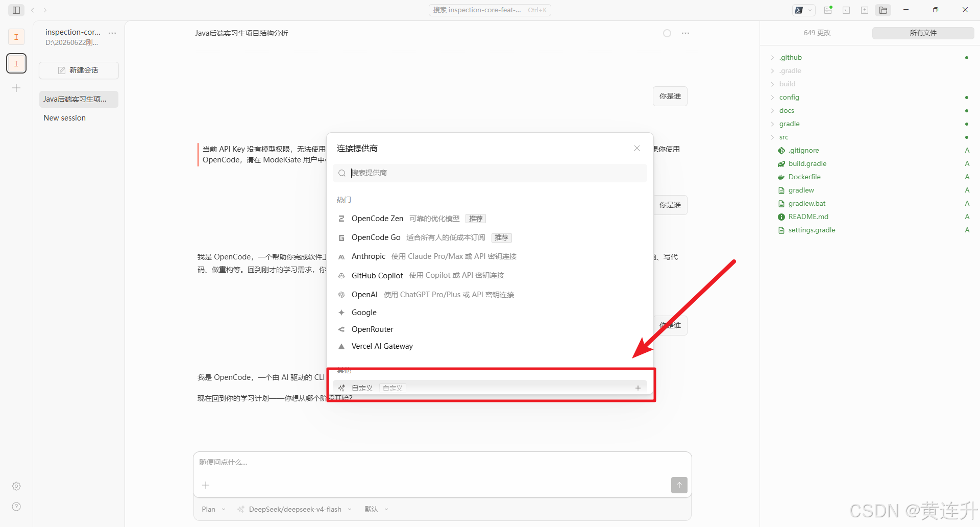
Task: Switch to the 所有文件 tab
Action: pos(923,33)
